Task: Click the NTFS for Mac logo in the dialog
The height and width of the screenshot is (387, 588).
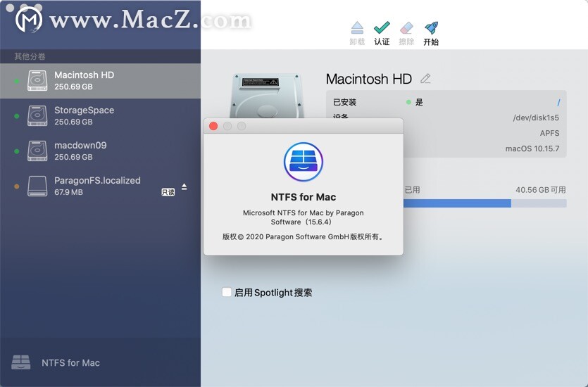Action: [x=304, y=162]
